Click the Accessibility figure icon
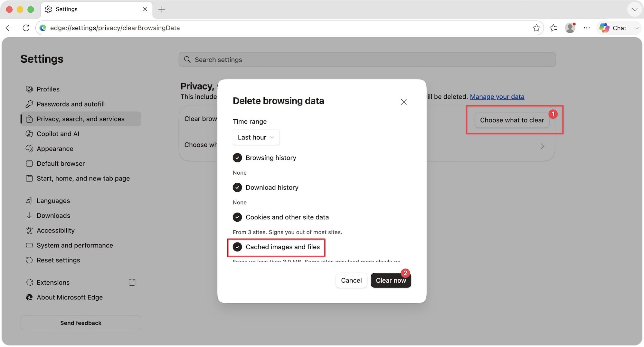The width and height of the screenshot is (644, 347). (x=29, y=230)
